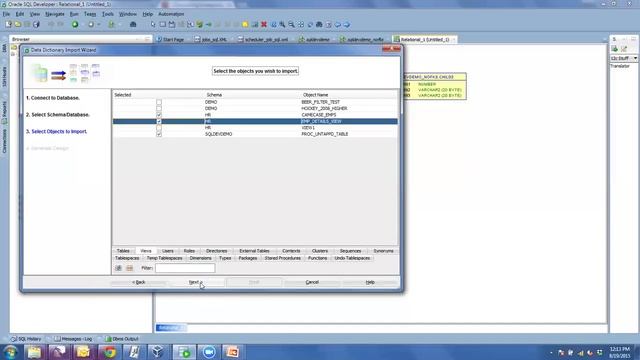The height and width of the screenshot is (360, 640).
Task: Switch to the Sequences tab in wizard
Action: (350, 251)
